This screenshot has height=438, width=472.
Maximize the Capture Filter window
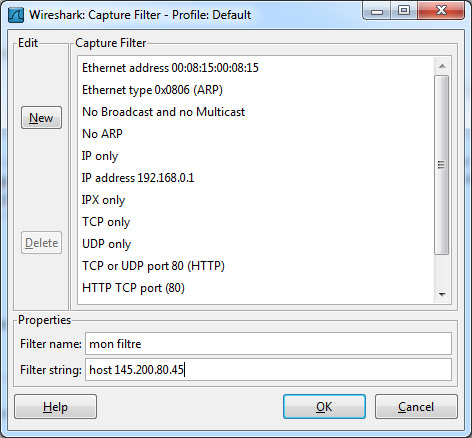coord(404,11)
